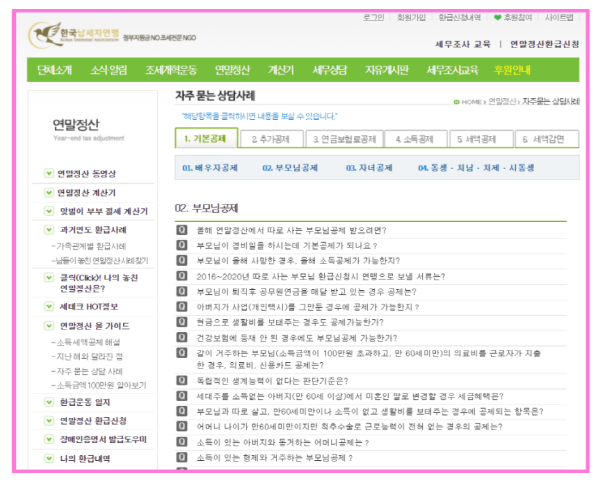Click Q icon for 독립적인 생계능력 question
The image size is (600, 482).
pos(181,381)
